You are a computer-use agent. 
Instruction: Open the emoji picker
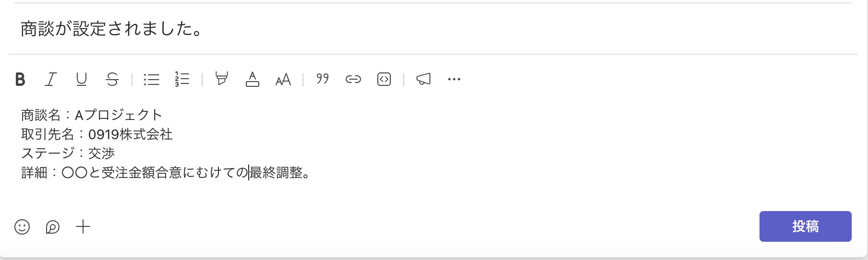click(x=22, y=227)
